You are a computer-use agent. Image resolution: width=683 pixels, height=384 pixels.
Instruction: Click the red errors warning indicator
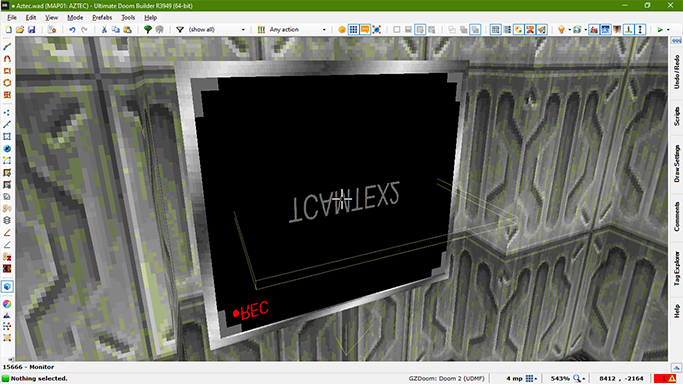coord(665,379)
